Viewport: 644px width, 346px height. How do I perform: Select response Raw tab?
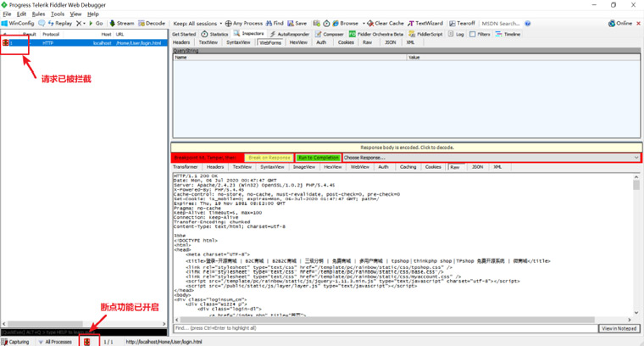[x=455, y=167]
